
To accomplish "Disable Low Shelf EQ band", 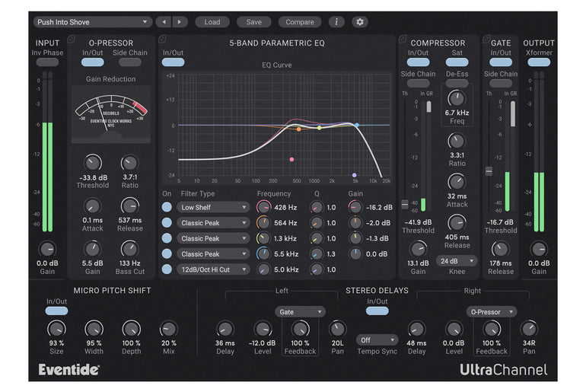I will [x=167, y=207].
